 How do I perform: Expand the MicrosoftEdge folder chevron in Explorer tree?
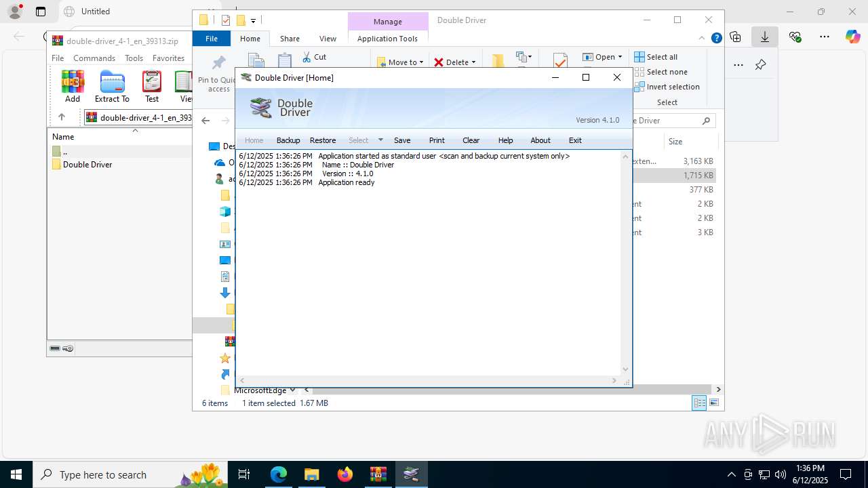[292, 390]
